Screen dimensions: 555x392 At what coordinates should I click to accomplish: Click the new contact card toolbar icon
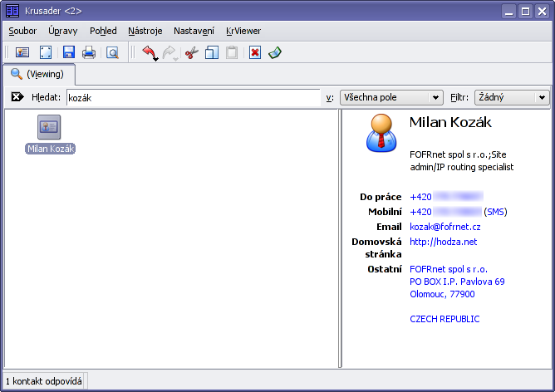[x=22, y=52]
